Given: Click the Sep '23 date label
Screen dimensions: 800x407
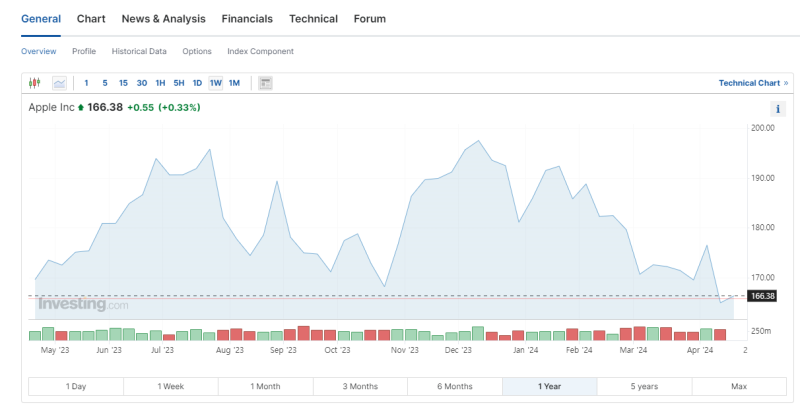Looking at the screenshot, I should [x=283, y=350].
